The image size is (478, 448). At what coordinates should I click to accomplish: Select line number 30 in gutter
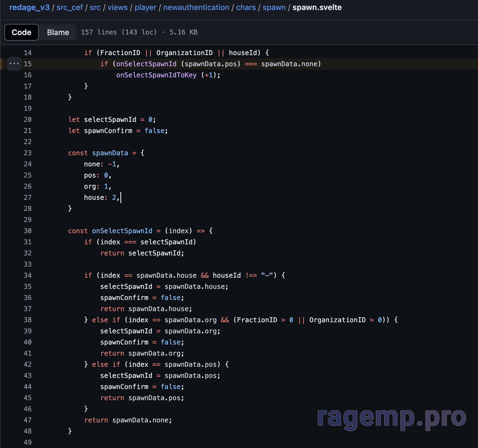(28, 231)
